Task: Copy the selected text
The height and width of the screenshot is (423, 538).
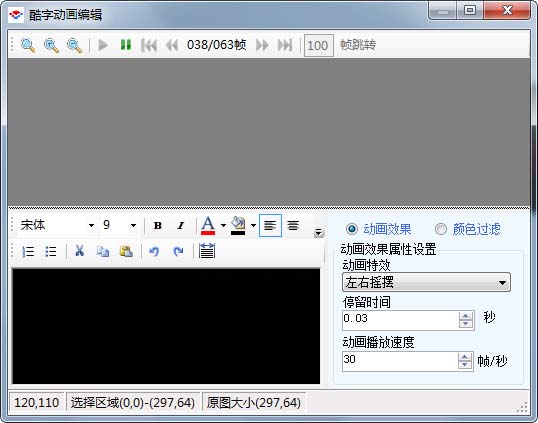Action: (103, 251)
